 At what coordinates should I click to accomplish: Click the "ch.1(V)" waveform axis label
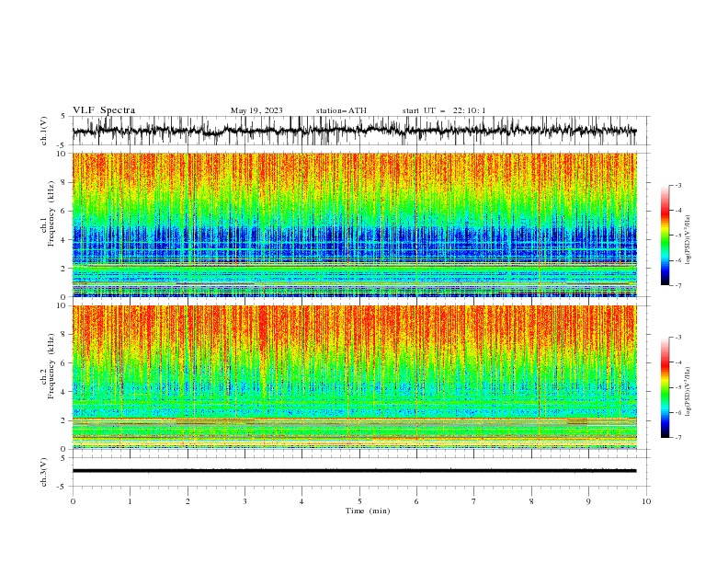44,131
